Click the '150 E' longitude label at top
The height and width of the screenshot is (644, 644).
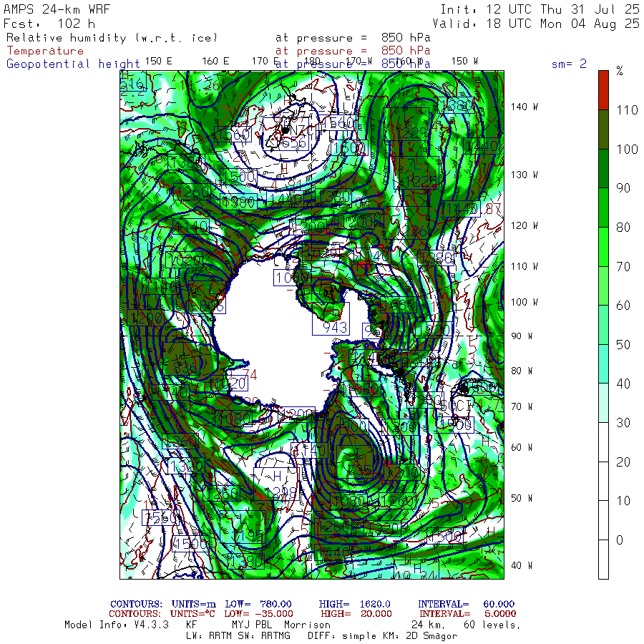(x=159, y=62)
